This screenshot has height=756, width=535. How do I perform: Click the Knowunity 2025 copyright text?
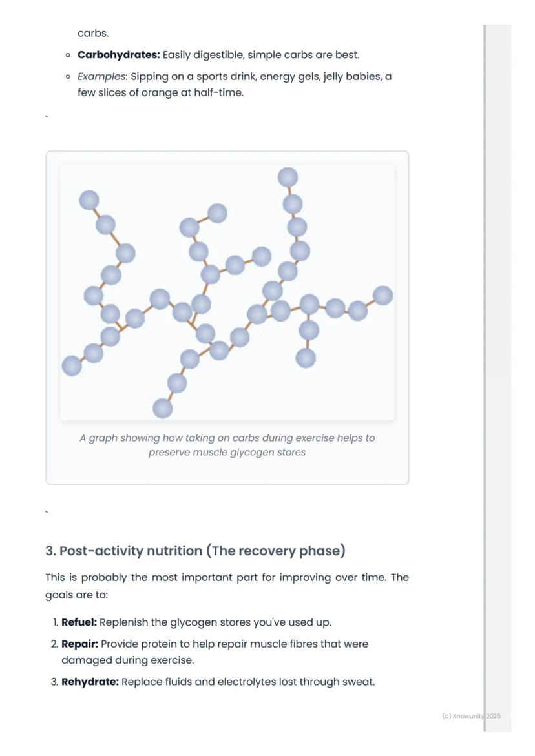[471, 716]
